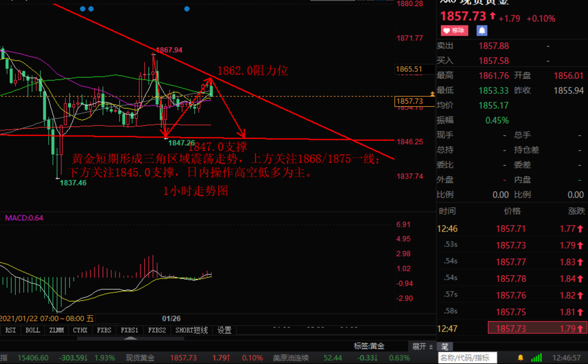Screen dimensions: 588x364
Task: Click the 1846.25 support level axis label
Action: (x=410, y=142)
